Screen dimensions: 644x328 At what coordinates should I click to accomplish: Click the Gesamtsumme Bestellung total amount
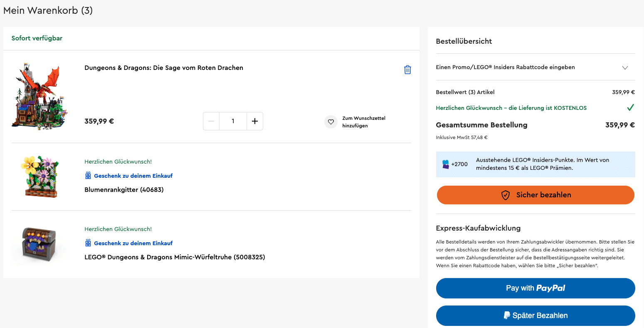point(620,125)
